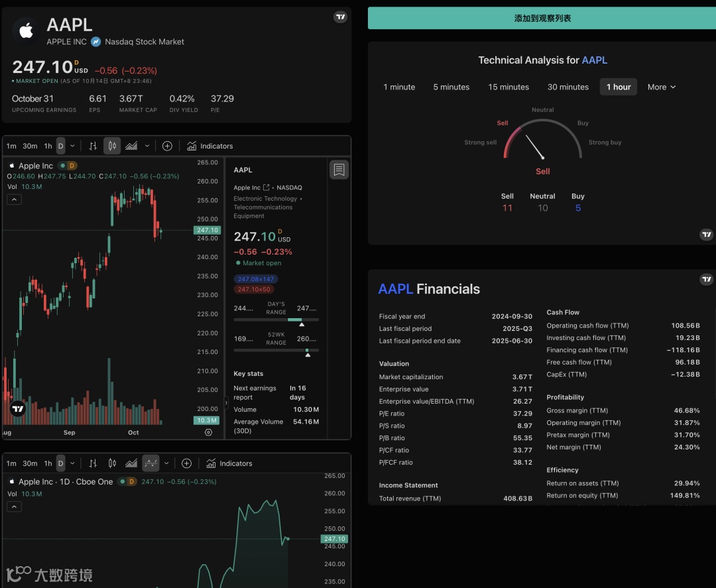This screenshot has height=588, width=716.
Task: Select bars style in lower chart toolbar
Action: (x=93, y=463)
